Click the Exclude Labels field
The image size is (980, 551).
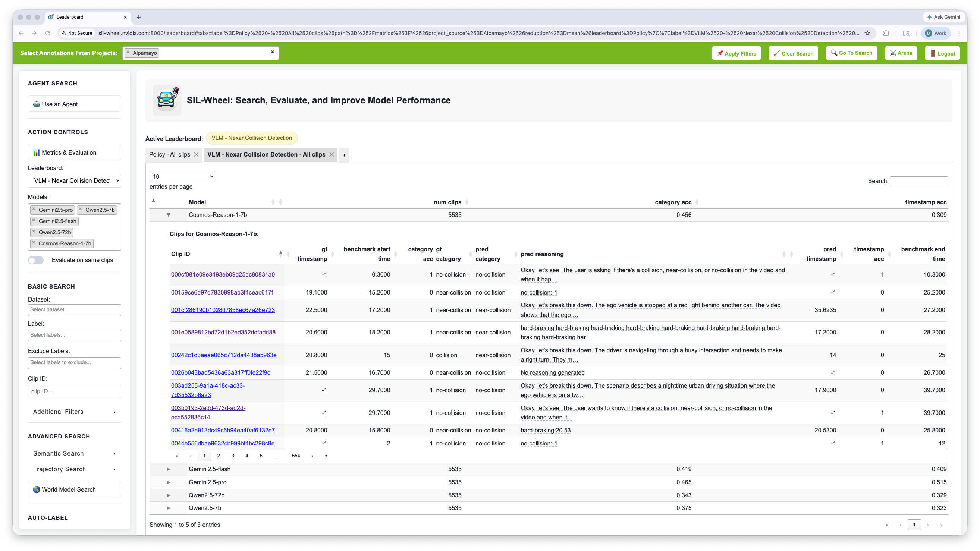(75, 363)
